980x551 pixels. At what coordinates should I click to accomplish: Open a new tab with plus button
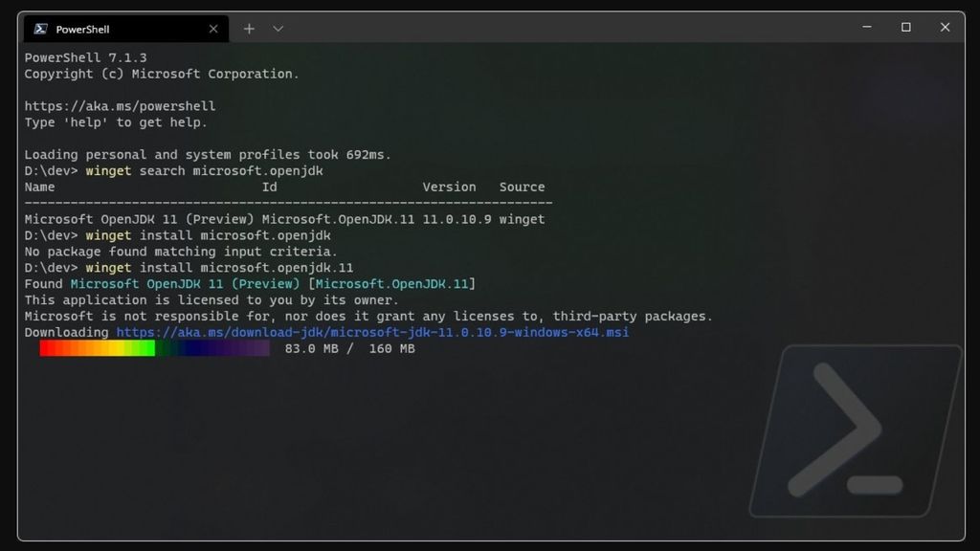[x=249, y=29]
